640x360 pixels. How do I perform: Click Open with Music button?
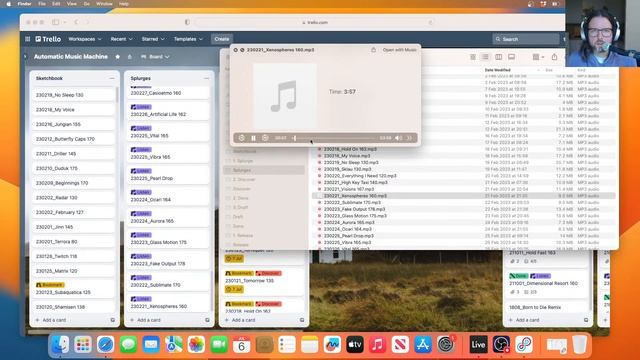(399, 50)
